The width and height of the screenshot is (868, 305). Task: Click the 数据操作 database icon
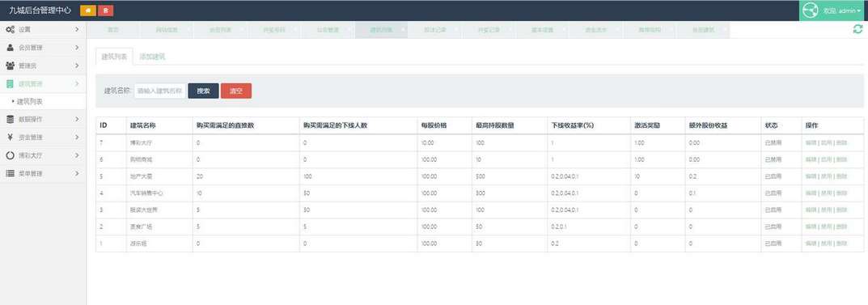[10, 119]
